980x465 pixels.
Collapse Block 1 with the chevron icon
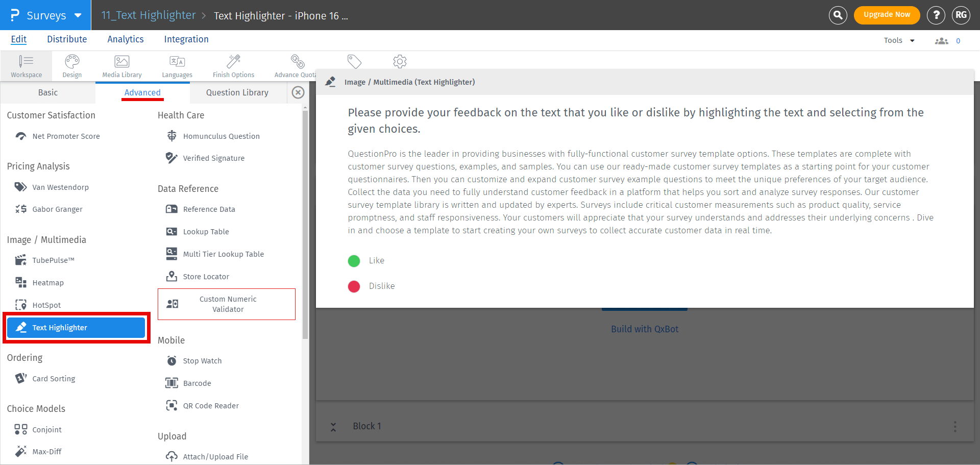coord(333,427)
